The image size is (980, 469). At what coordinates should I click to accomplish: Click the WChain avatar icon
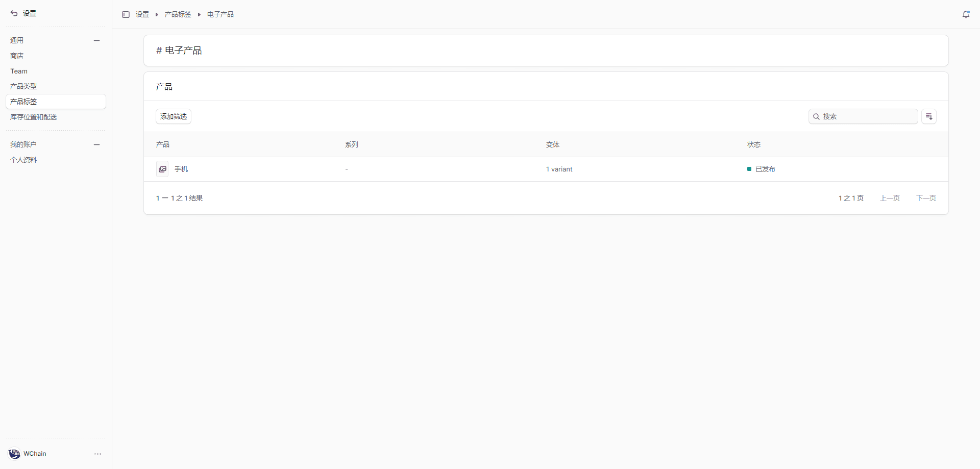[14, 454]
